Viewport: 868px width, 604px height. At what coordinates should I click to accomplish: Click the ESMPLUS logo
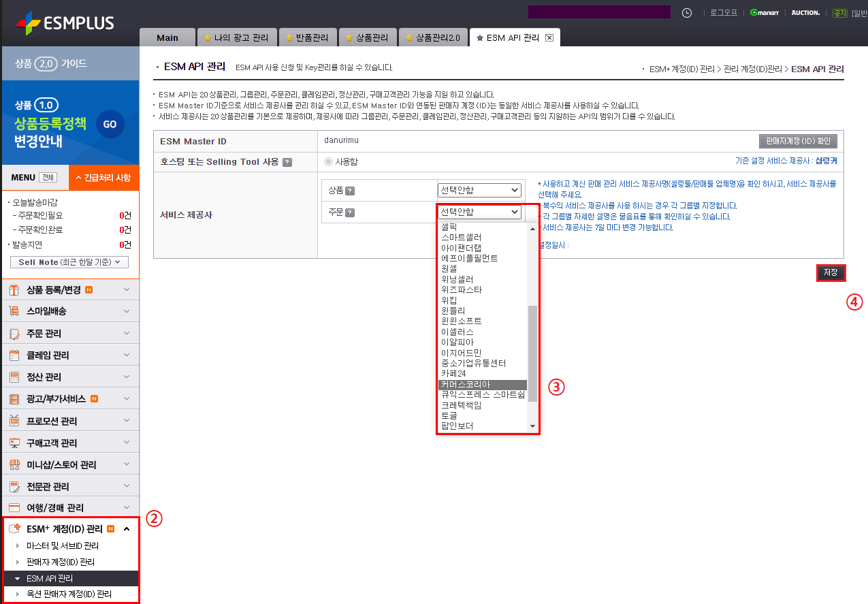[65, 24]
